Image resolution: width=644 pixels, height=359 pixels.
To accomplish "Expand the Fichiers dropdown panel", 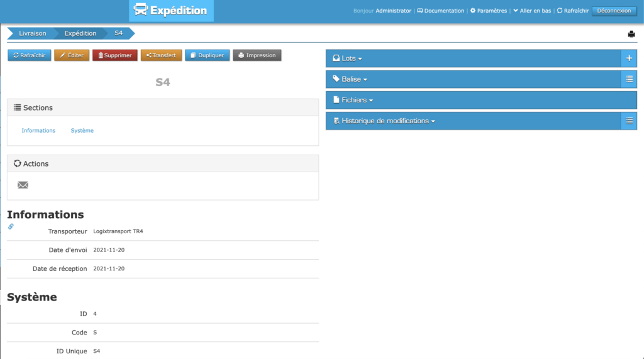I will [x=357, y=100].
